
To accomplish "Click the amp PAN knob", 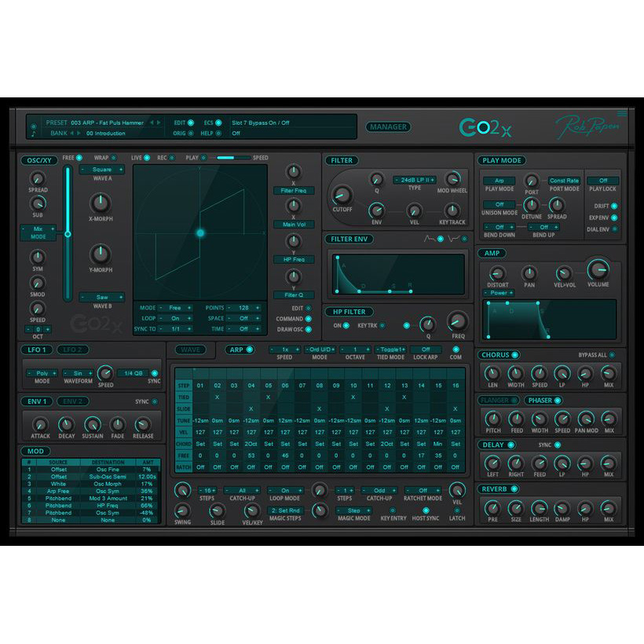I will [529, 273].
